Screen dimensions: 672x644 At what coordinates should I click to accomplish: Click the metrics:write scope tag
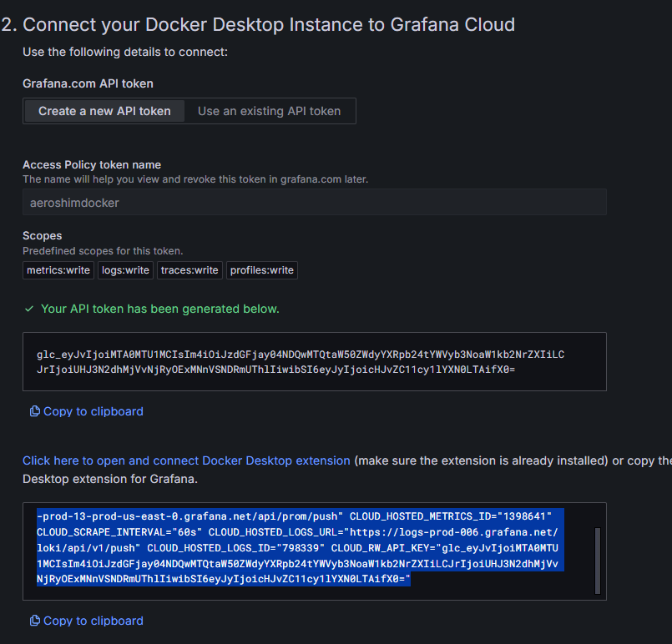pos(58,270)
